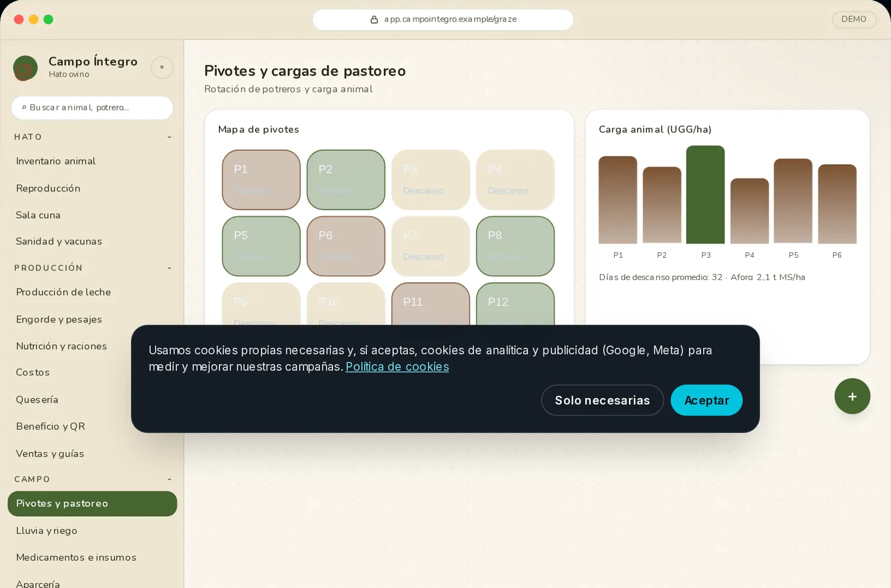Viewport: 891px width, 588px height.
Task: Select pivot P2 tile
Action: [346, 180]
